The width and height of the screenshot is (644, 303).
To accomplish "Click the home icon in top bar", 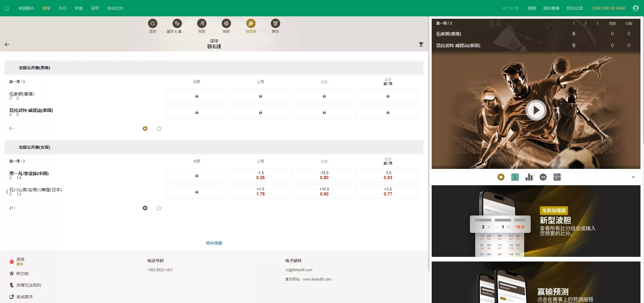I will (x=7, y=8).
